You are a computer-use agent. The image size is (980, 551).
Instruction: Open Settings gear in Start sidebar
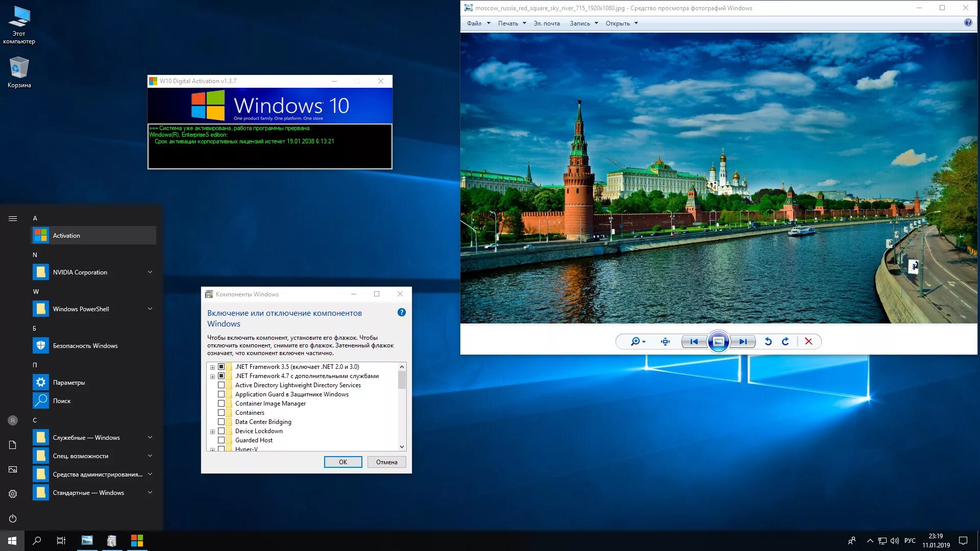[x=13, y=494]
